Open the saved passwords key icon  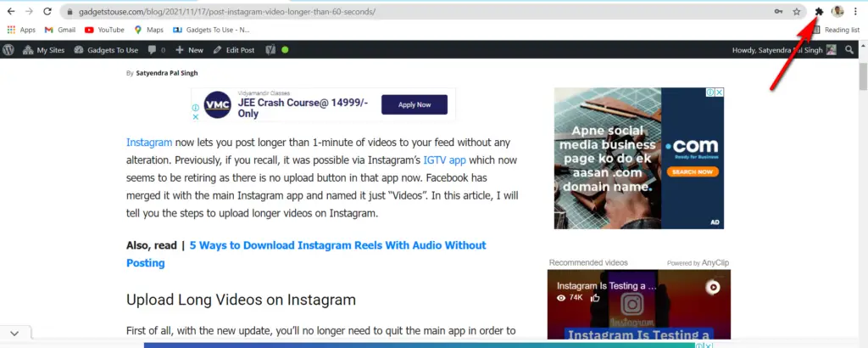coord(778,11)
